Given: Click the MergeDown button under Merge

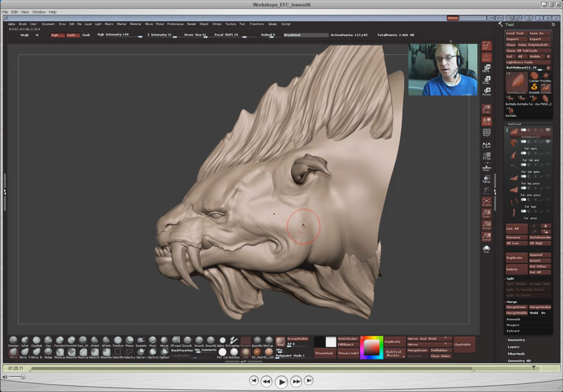Looking at the screenshot, I should pyautogui.click(x=516, y=307).
